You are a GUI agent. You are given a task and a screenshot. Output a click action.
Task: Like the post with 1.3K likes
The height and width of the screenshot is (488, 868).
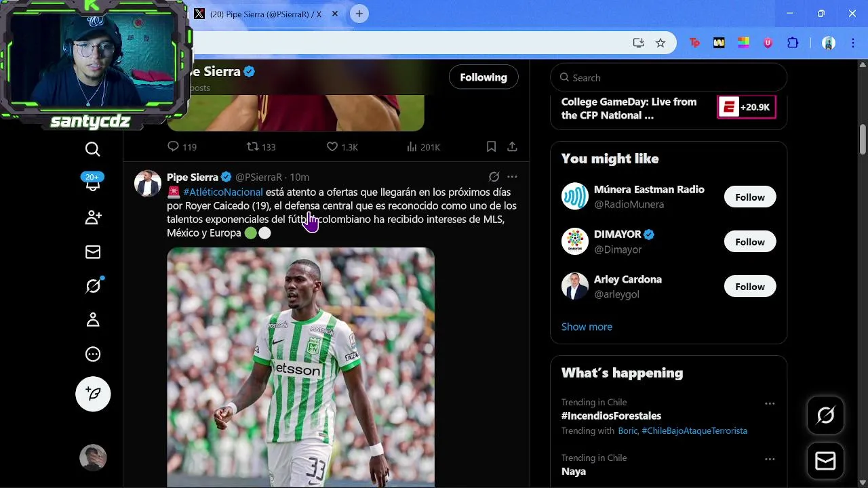pos(342,146)
